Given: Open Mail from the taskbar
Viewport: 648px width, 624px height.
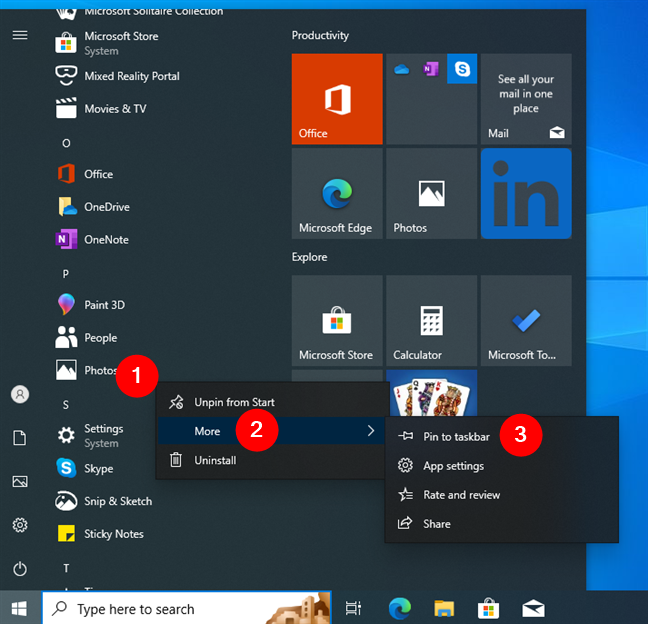Looking at the screenshot, I should (x=533, y=608).
